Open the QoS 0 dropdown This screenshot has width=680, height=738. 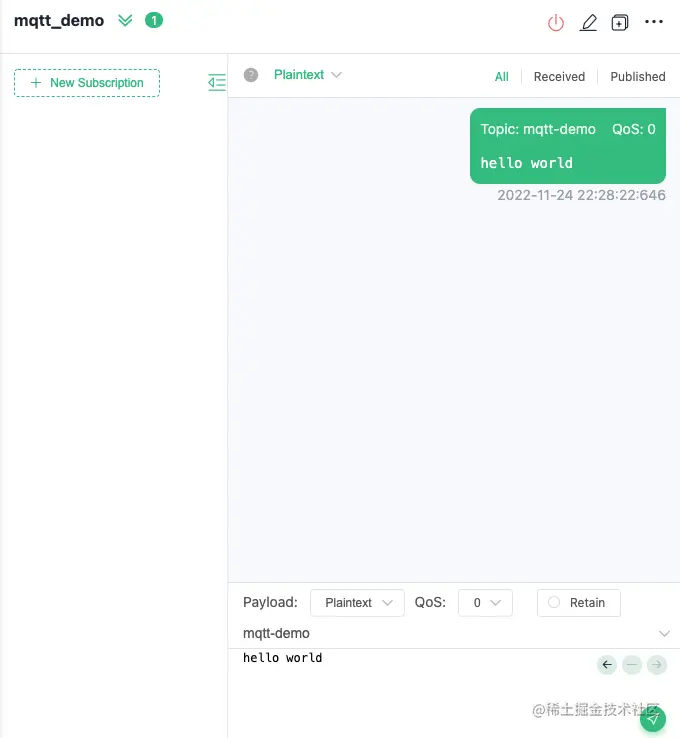[485, 602]
